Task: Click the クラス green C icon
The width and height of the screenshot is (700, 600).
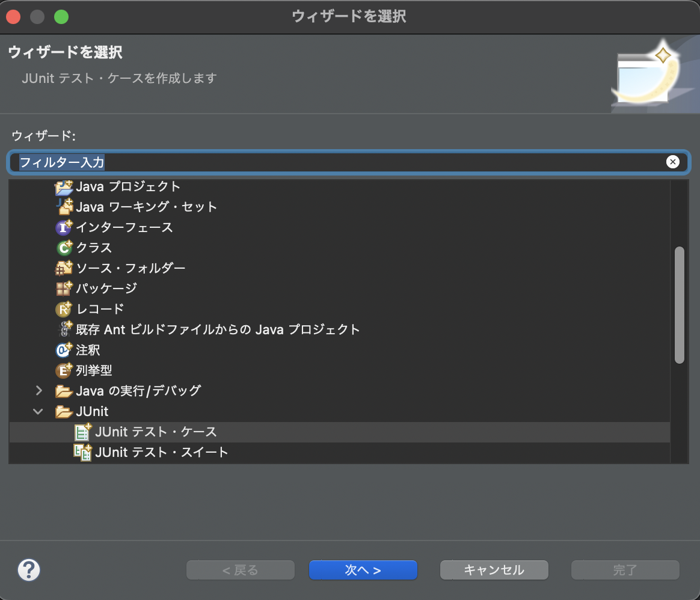Action: (x=64, y=248)
